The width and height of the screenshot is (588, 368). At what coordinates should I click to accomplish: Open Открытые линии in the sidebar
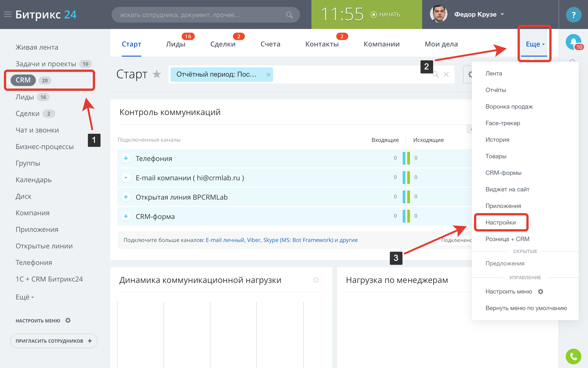(44, 246)
